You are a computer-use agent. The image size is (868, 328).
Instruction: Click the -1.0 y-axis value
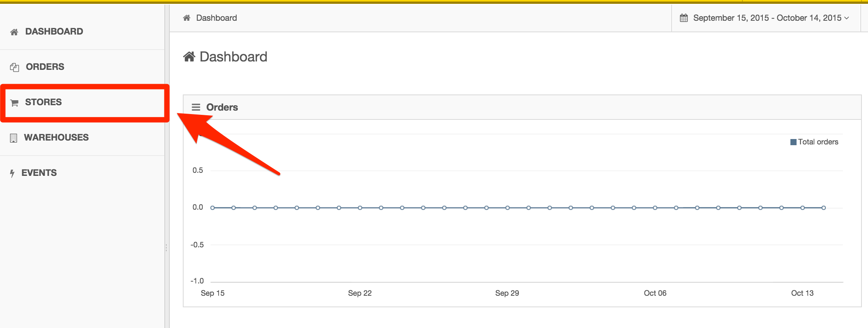click(x=197, y=281)
